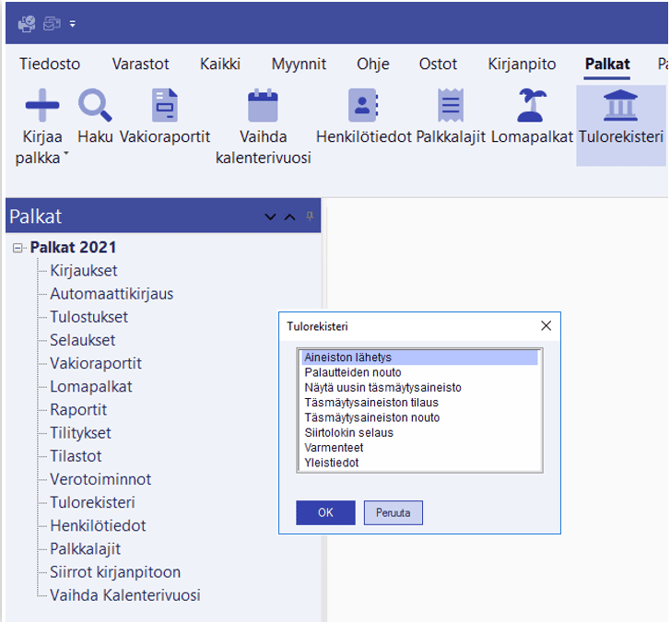Choose Varmenteet from the Tulorekisteri list

click(333, 448)
